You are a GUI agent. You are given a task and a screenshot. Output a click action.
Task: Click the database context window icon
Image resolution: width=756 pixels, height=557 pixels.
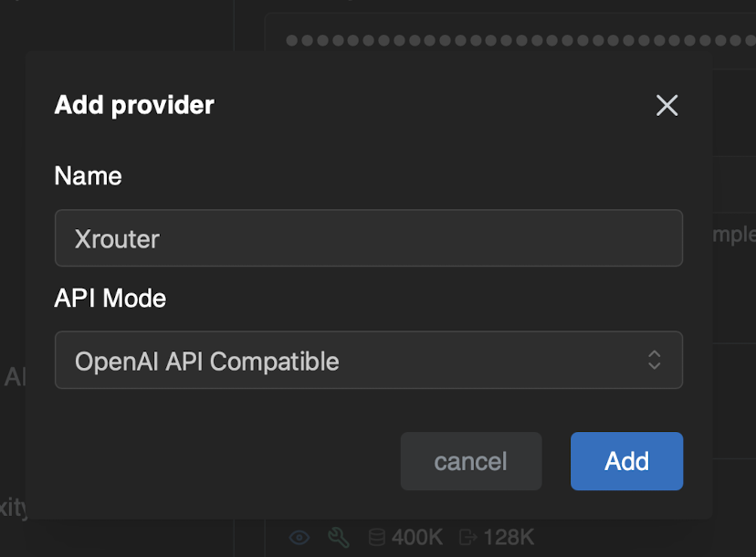point(376,538)
